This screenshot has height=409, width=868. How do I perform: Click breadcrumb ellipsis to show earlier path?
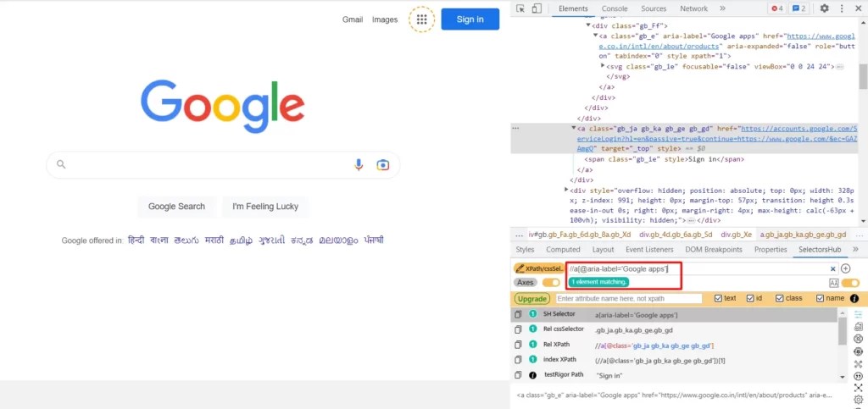pos(519,235)
